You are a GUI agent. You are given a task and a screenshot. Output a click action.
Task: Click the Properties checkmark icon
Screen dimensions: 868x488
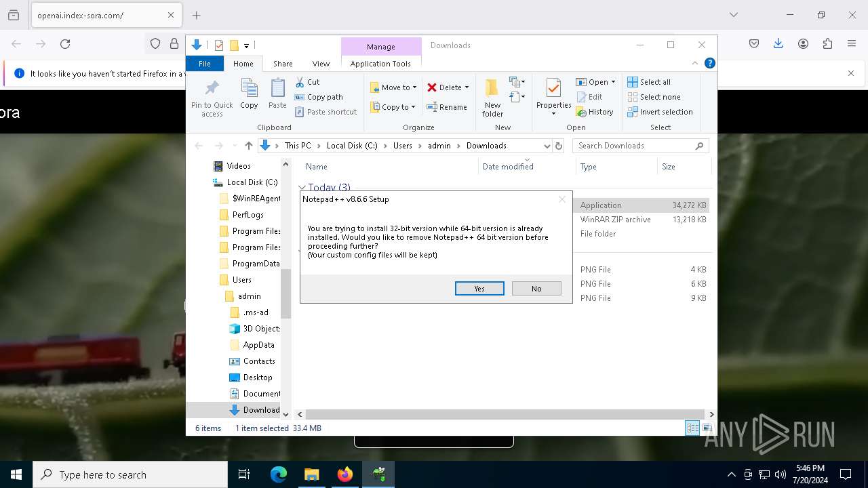pos(553,88)
